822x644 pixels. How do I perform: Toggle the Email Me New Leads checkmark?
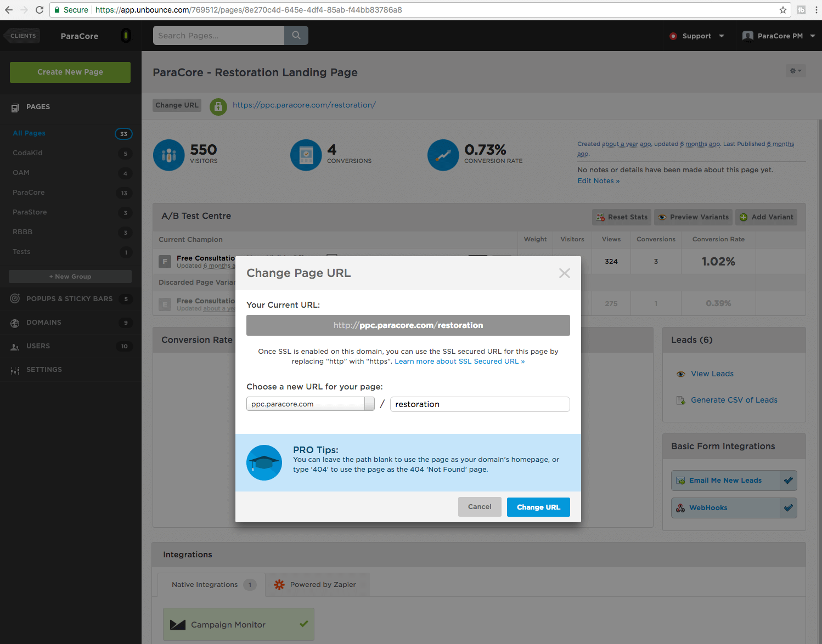pyautogui.click(x=789, y=481)
